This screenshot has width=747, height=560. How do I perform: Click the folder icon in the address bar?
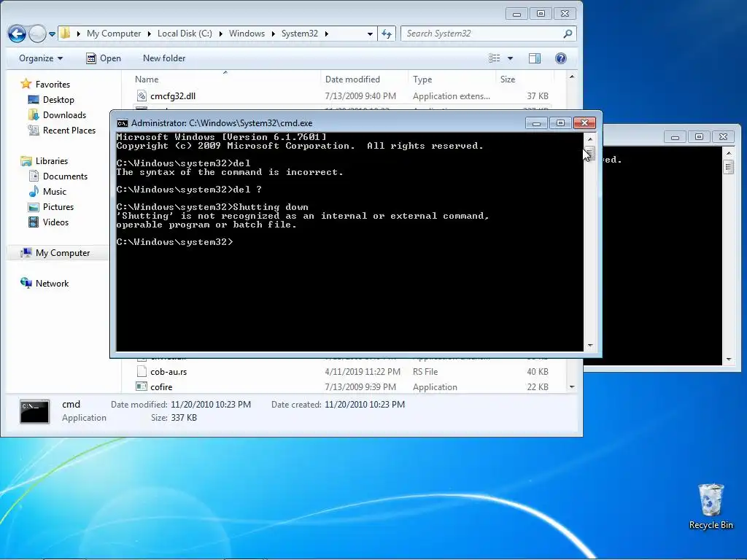coord(65,34)
